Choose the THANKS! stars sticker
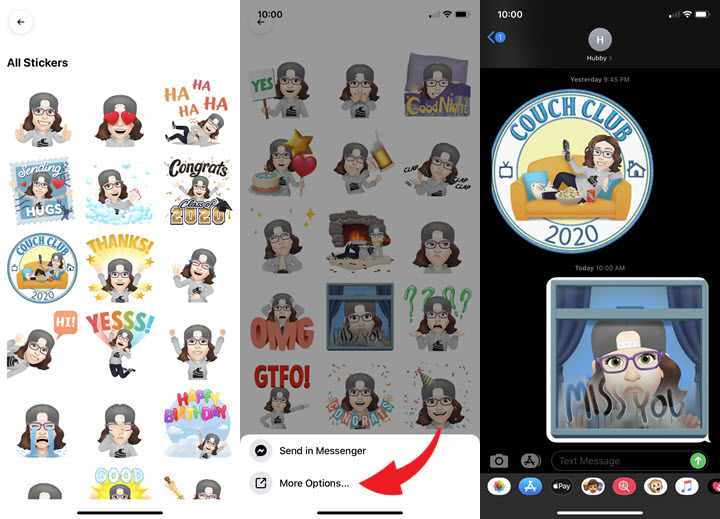The image size is (720, 519). [119, 268]
